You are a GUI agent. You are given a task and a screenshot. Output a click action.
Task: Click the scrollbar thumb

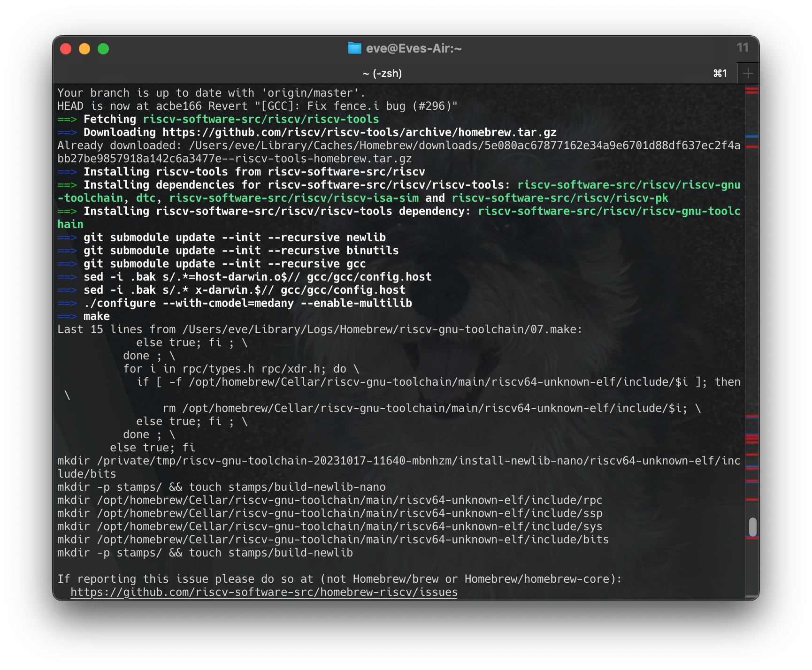click(x=753, y=527)
